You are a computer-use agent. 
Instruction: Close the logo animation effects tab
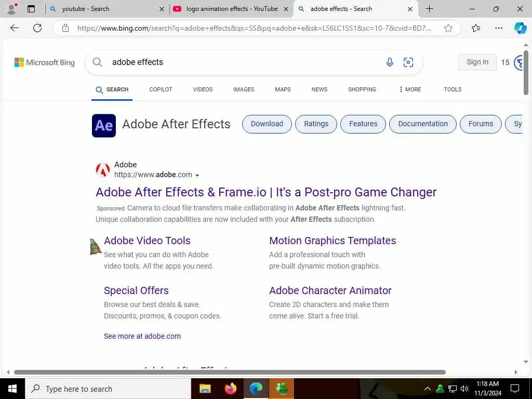[x=286, y=9]
